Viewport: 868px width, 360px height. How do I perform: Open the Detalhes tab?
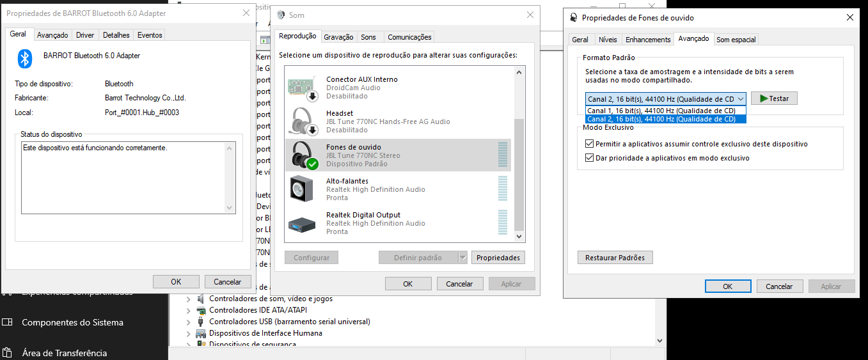116,35
